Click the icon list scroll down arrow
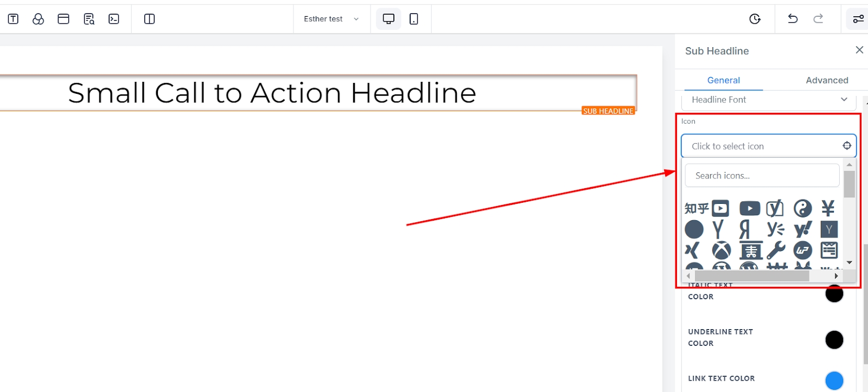Image resolution: width=868 pixels, height=392 pixels. [x=849, y=262]
